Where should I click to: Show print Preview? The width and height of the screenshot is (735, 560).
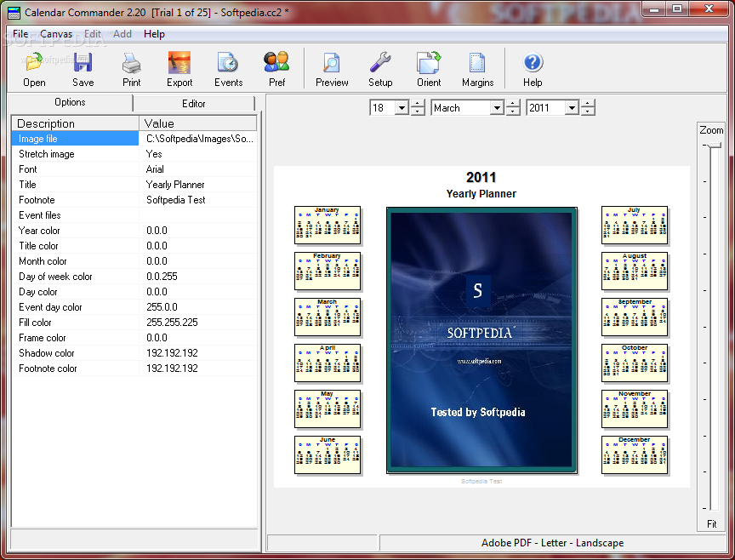point(332,70)
